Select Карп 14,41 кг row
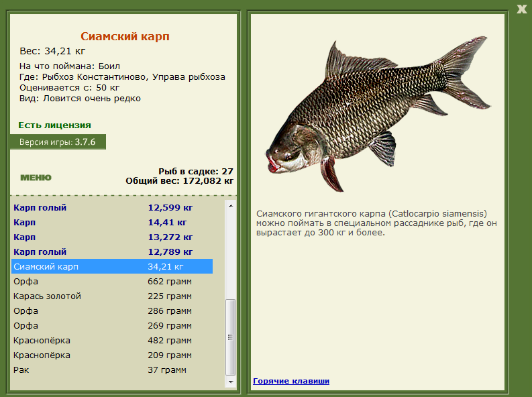The height and width of the screenshot is (397, 532). (112, 223)
